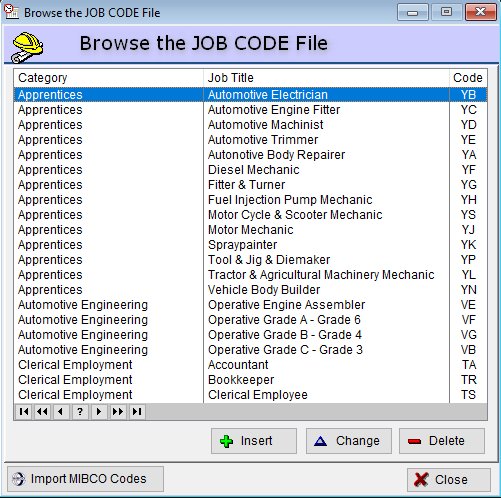Screen dimensions: 501x498
Task: Move to the next record arrow
Action: point(99,412)
